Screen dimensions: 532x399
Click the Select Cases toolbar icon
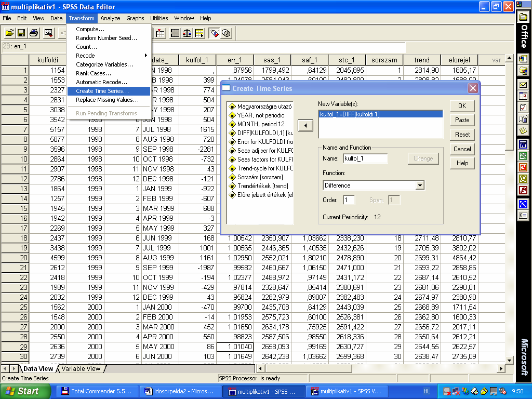[199, 33]
